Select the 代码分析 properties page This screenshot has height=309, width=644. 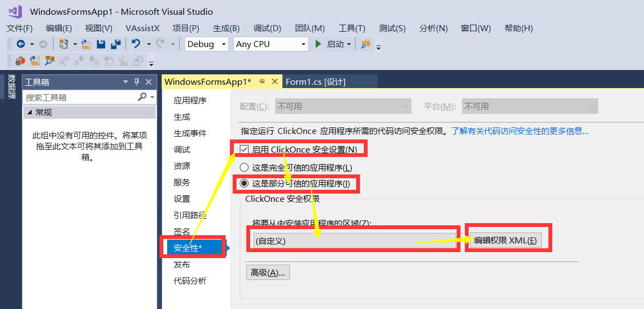[x=190, y=281]
